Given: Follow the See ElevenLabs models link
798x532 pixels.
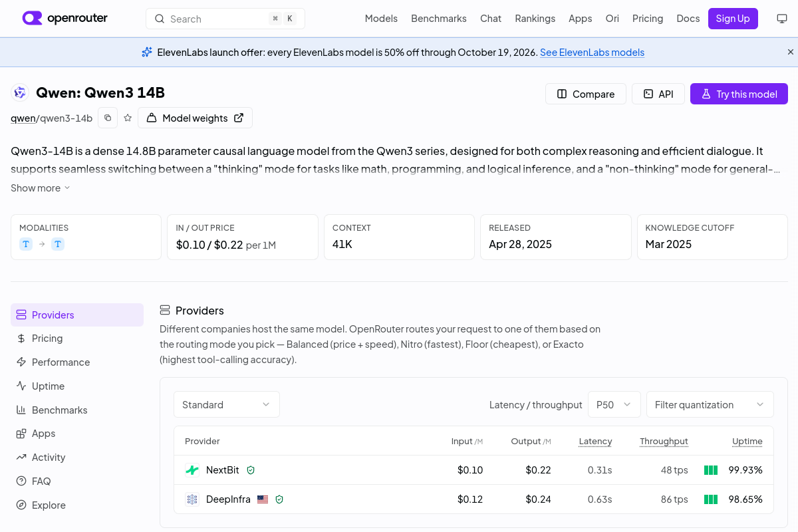Looking at the screenshot, I should pyautogui.click(x=592, y=53).
